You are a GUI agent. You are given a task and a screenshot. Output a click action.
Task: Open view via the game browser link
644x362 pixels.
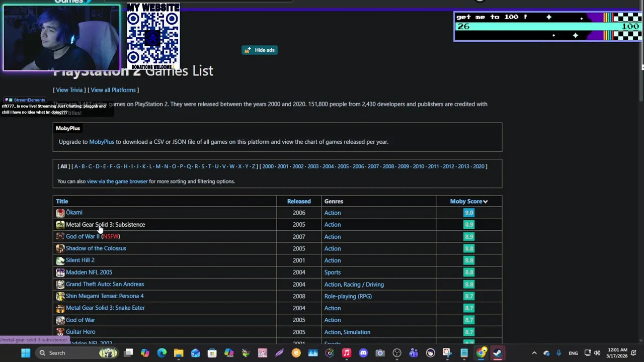[117, 182]
